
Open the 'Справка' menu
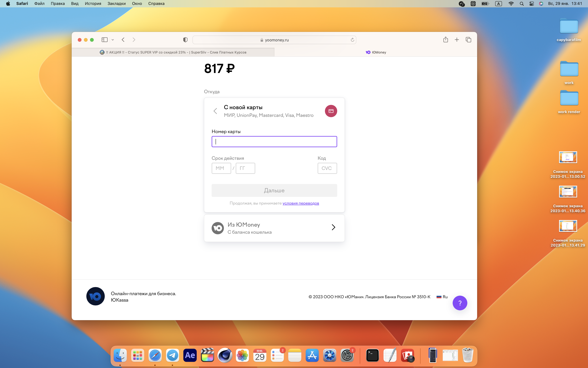pyautogui.click(x=156, y=4)
